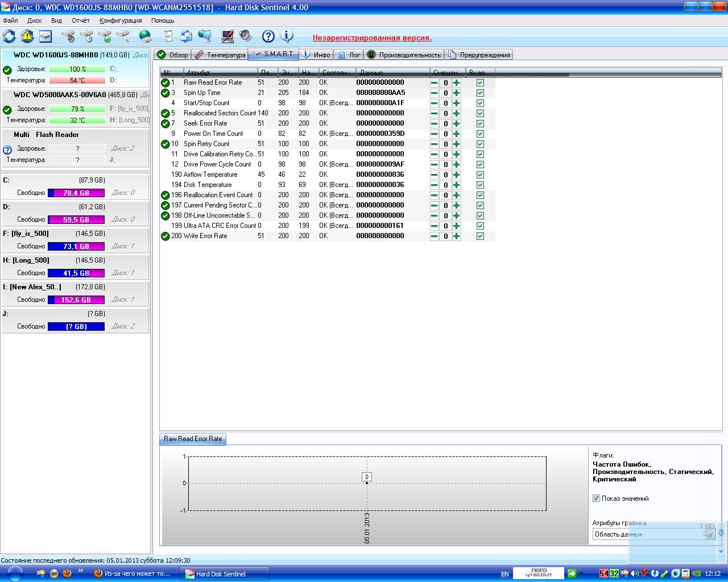Toggle the Reallocated Sectors Count checkbox

tap(480, 113)
